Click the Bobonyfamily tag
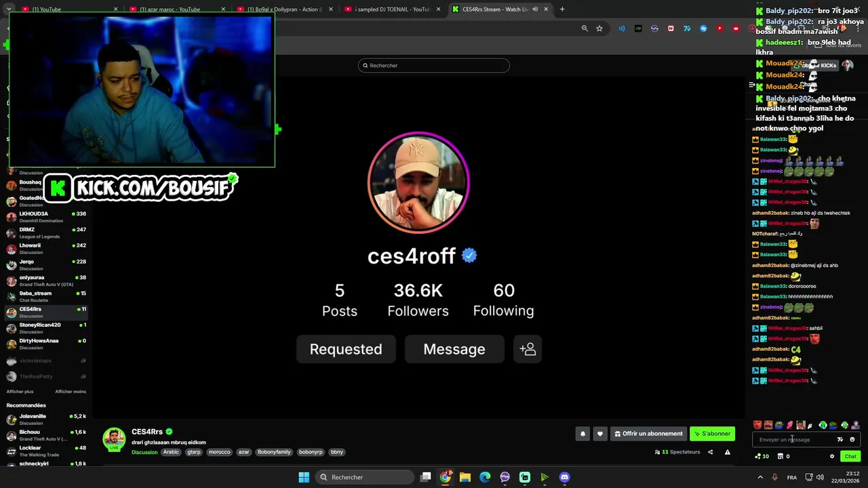The width and height of the screenshot is (868, 488). point(274,452)
